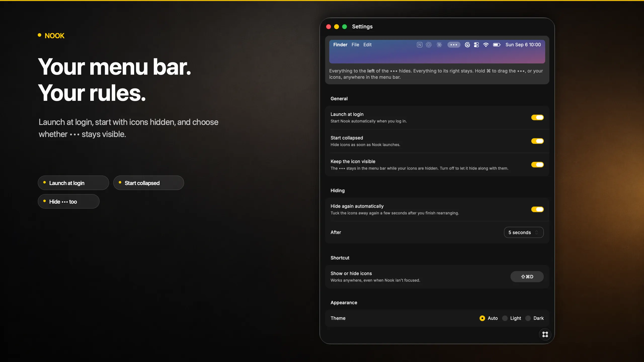
Task: Click 'Works anywhere, even when Nook isn't focused.' text
Action: click(375, 280)
